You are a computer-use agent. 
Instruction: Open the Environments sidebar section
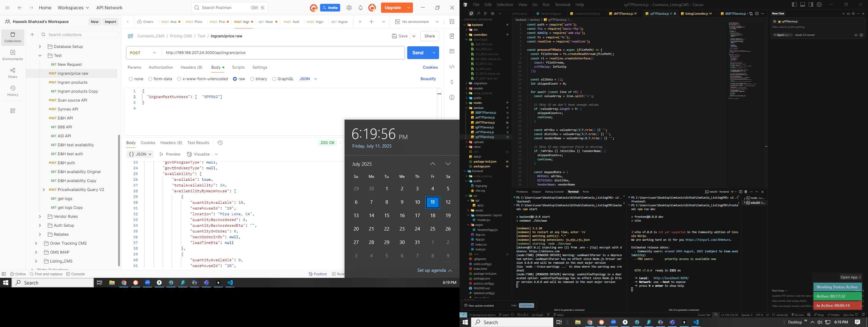click(13, 55)
